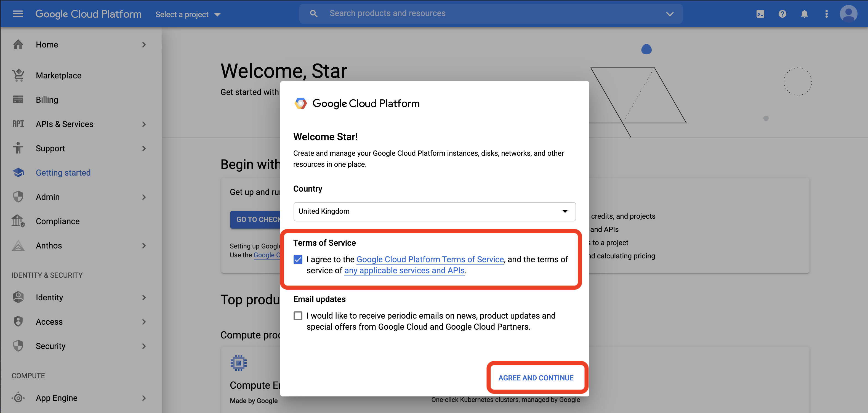Expand the Access submenu chevron
This screenshot has height=413, width=868.
[144, 322]
